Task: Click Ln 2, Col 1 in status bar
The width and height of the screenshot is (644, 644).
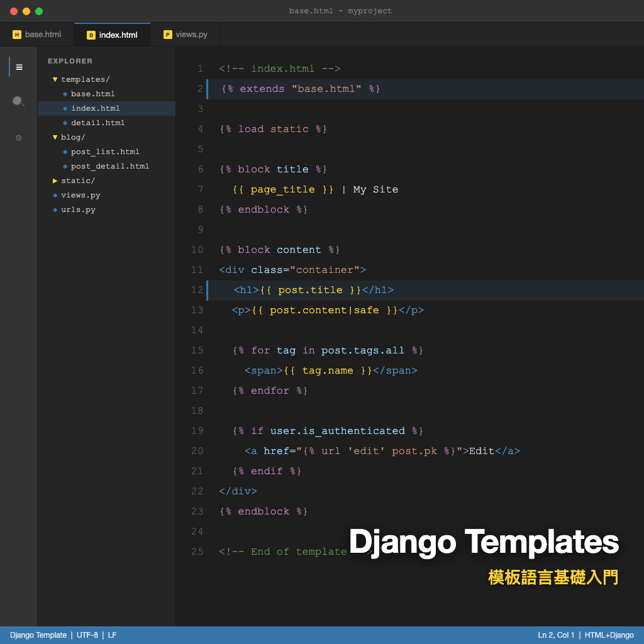Action: tap(556, 635)
